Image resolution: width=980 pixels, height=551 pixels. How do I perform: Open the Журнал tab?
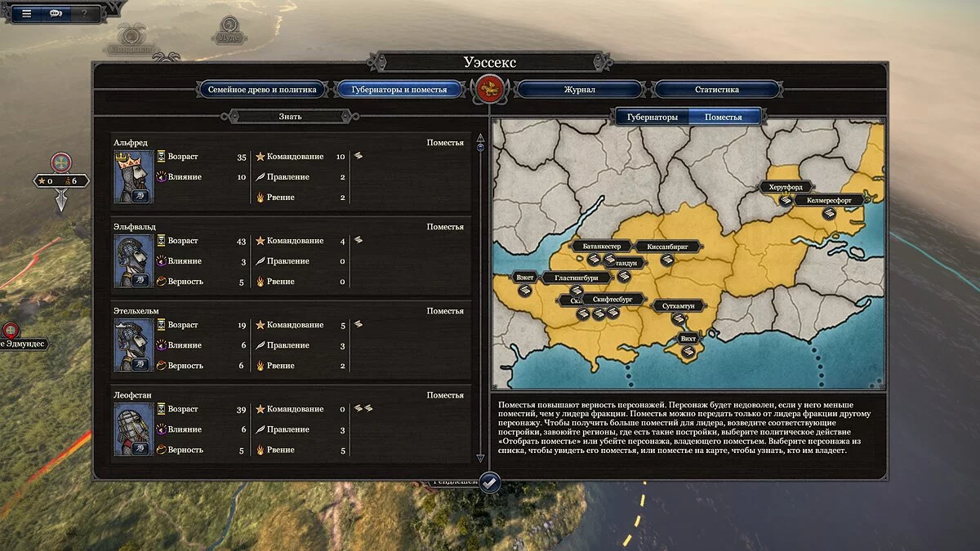(x=579, y=90)
